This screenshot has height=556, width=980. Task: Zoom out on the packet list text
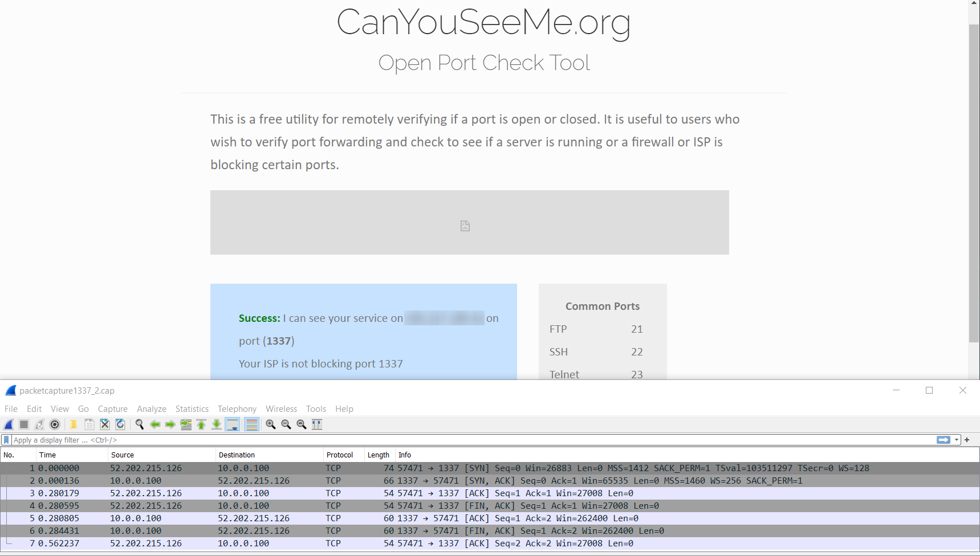click(x=286, y=424)
